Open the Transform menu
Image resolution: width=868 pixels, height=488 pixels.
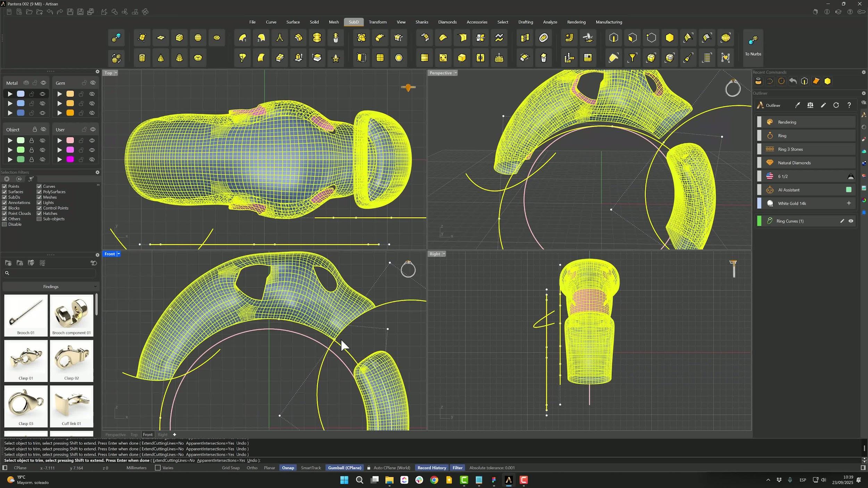(378, 22)
